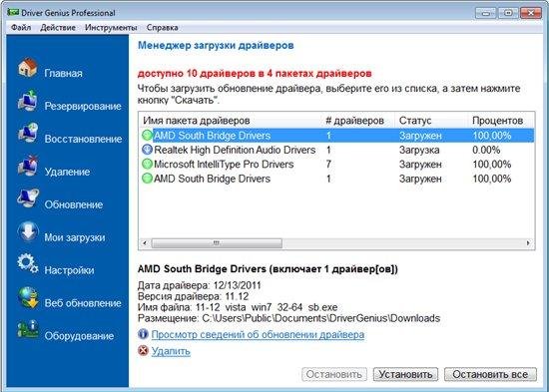Click Размещение download path text

click(x=288, y=318)
